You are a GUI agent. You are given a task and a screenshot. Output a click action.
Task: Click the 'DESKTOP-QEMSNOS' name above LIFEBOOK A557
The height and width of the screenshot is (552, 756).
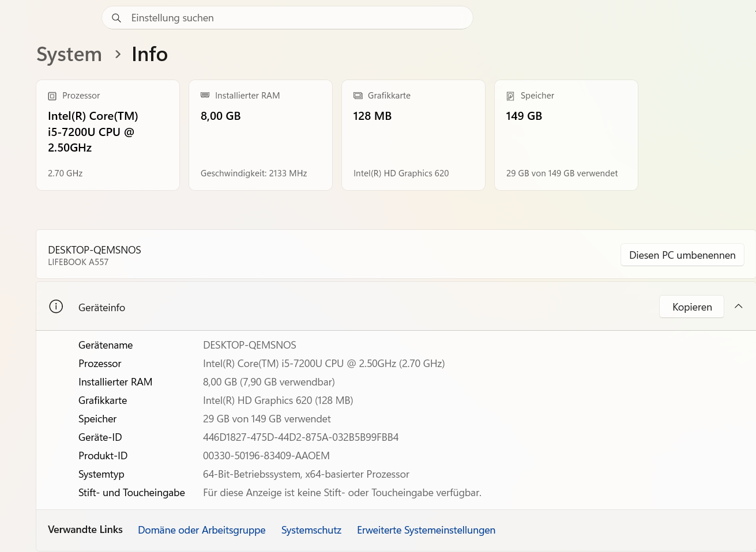point(95,250)
